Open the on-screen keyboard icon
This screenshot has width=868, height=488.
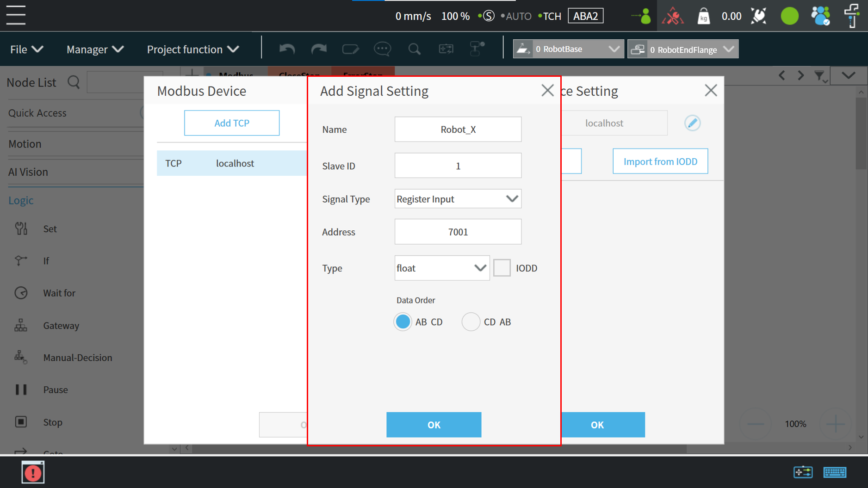pos(835,472)
